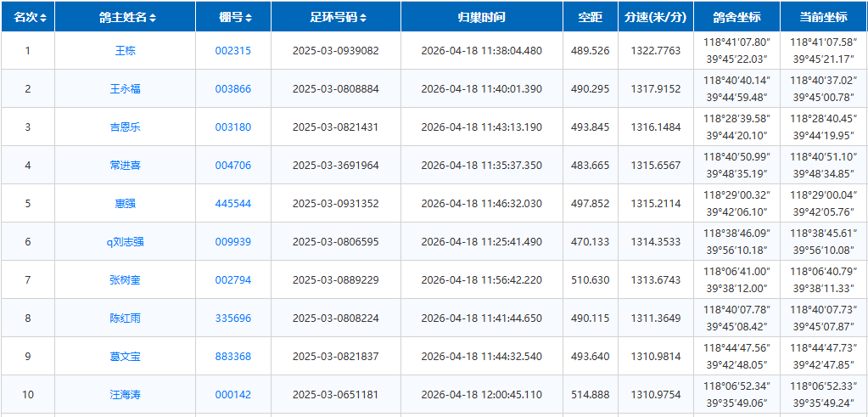This screenshot has width=868, height=417.
Task: Click the 分速(米/分) column header
Action: click(x=655, y=17)
